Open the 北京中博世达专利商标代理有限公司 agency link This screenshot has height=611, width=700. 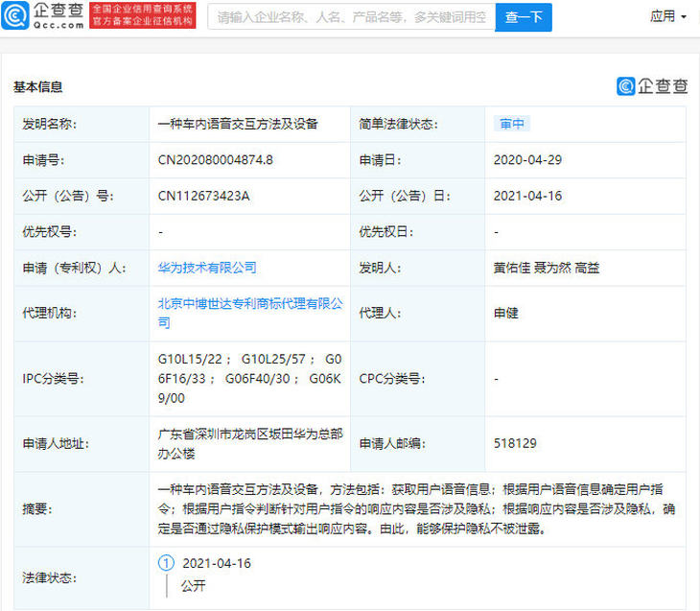[250, 313]
